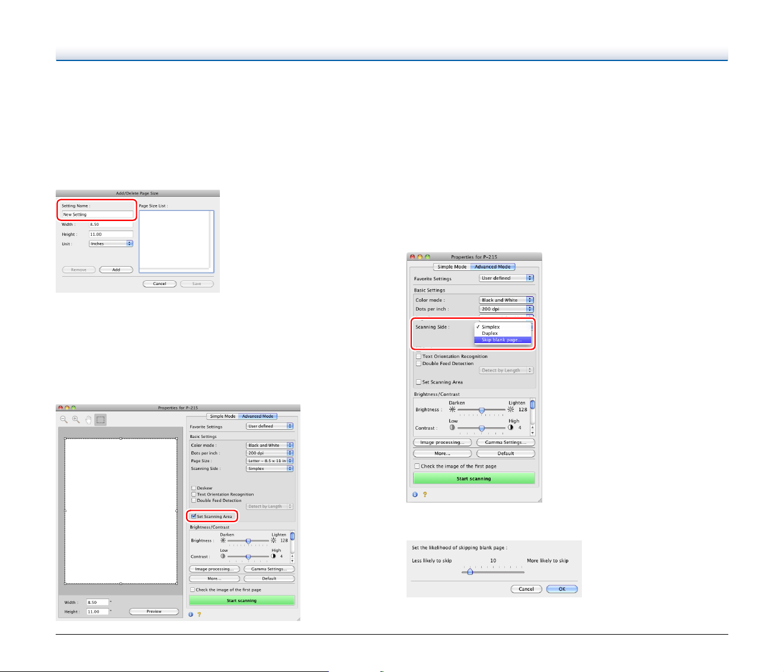784x672 pixels.
Task: Select the dashed marquee selection tool above preview
Action: (101, 420)
